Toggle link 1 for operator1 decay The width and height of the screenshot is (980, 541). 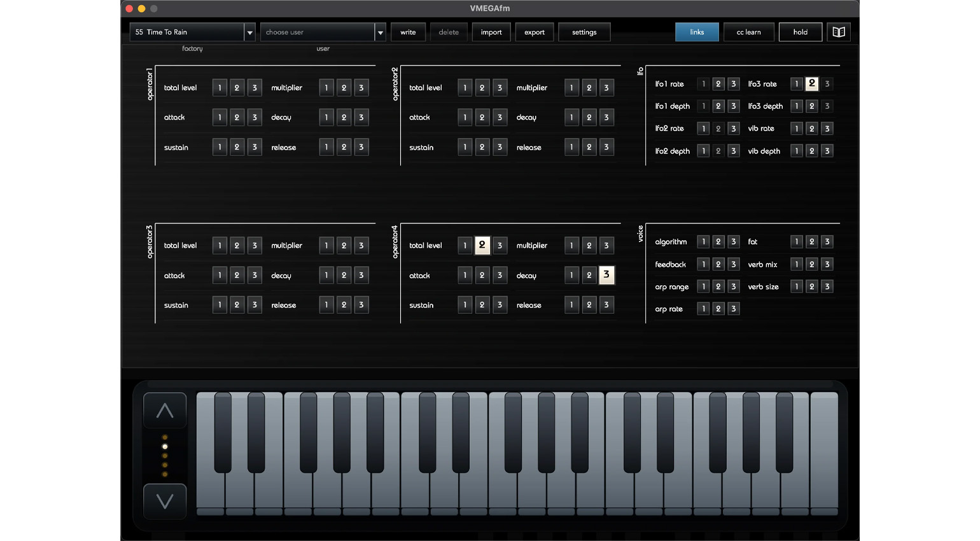[x=326, y=117]
